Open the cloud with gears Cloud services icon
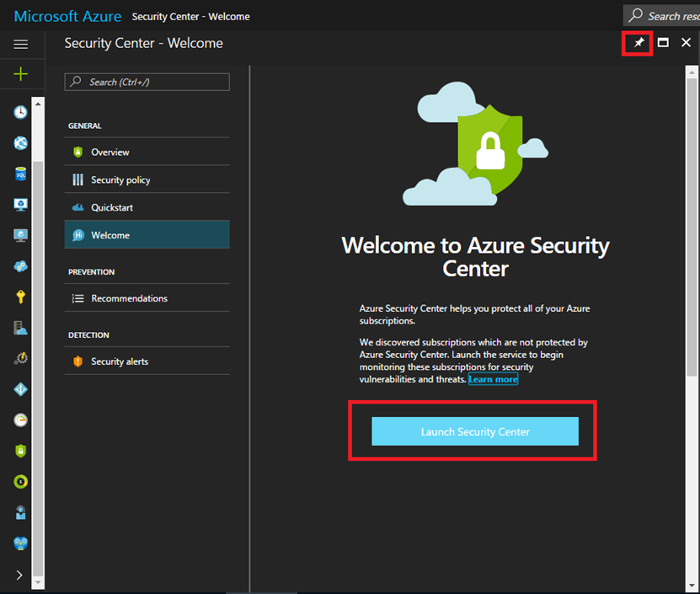Screen dimensions: 700x594 pos(20,266)
